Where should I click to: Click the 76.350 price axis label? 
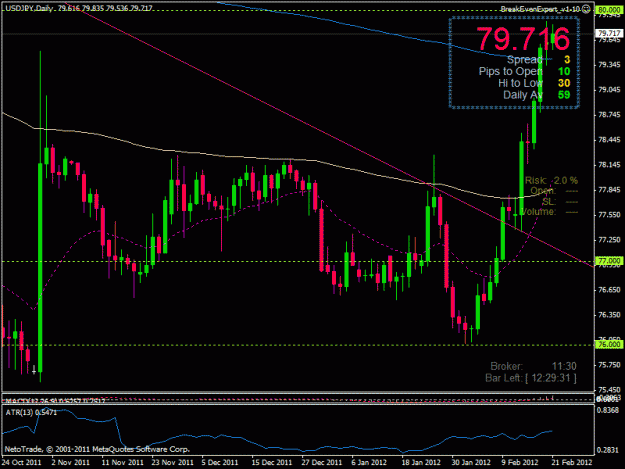(x=609, y=315)
